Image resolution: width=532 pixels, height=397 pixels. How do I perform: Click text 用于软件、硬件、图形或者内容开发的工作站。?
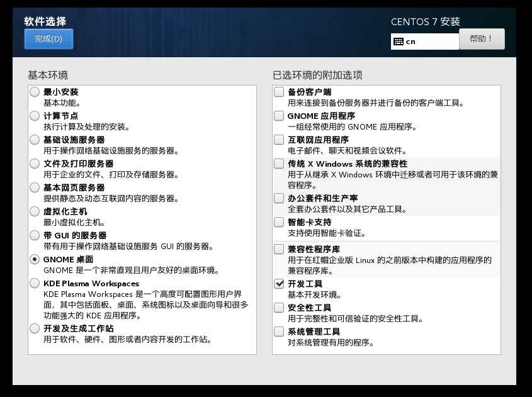click(x=128, y=339)
